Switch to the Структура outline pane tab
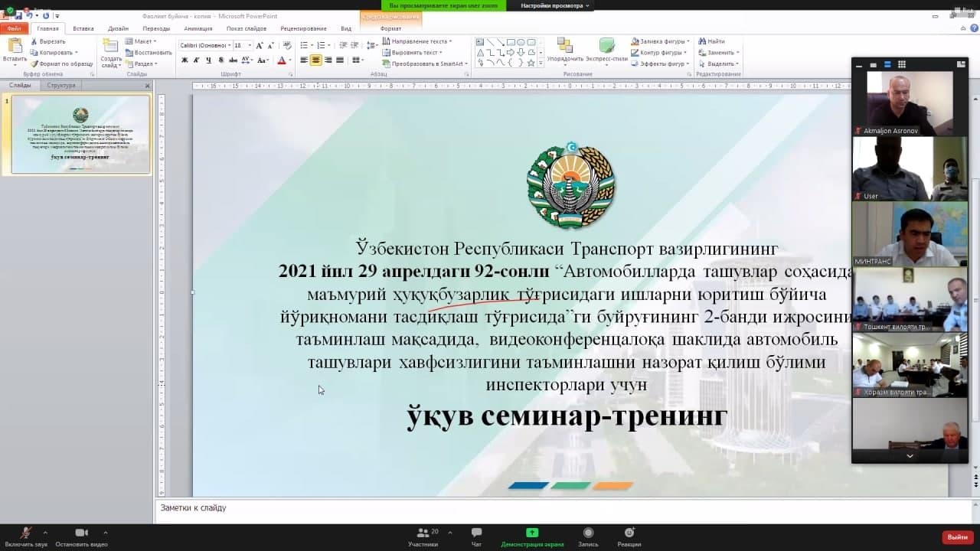 [x=61, y=86]
